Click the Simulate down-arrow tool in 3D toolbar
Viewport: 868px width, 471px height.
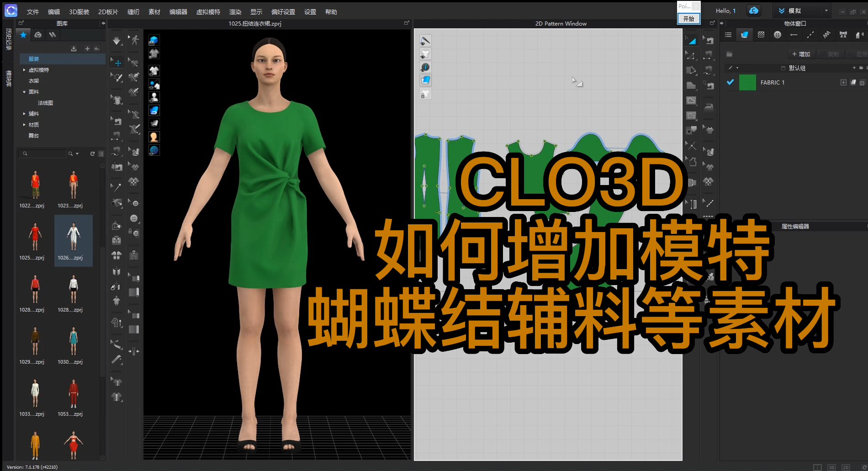pyautogui.click(x=116, y=41)
